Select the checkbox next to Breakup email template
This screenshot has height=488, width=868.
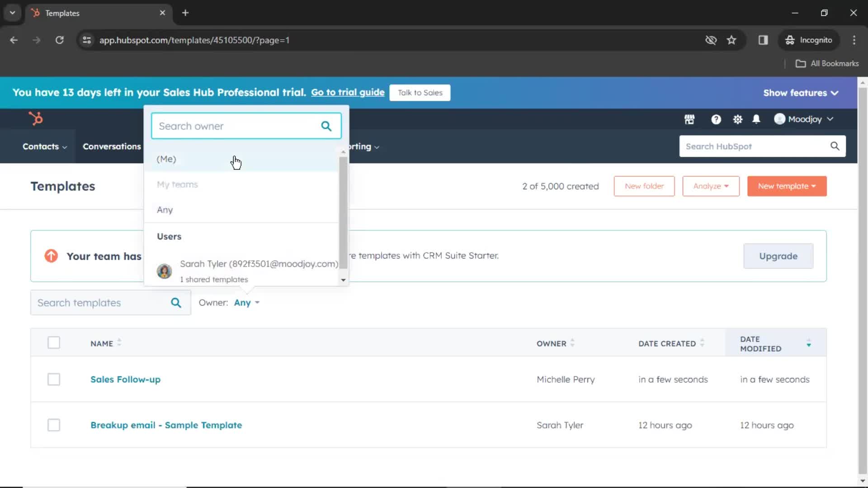pyautogui.click(x=54, y=425)
